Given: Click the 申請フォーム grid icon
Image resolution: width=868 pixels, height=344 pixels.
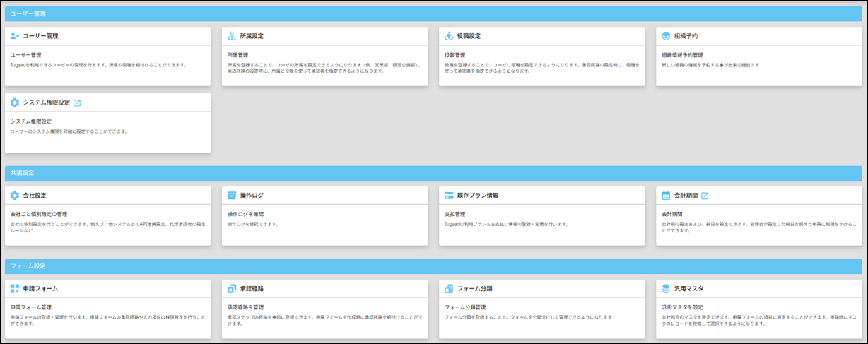Looking at the screenshot, I should pyautogui.click(x=15, y=288).
